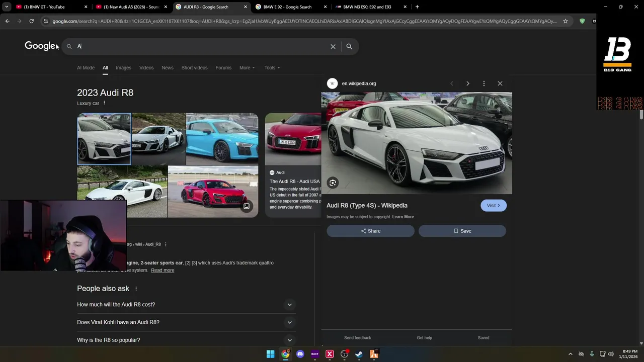Open the News tab
644x362 pixels.
click(x=168, y=67)
